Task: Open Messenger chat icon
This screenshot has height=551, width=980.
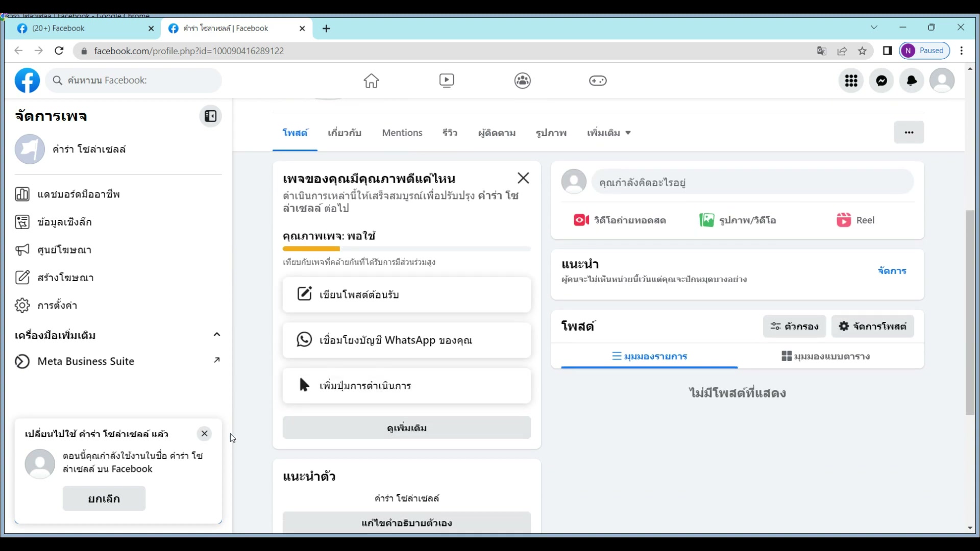Action: click(x=881, y=81)
